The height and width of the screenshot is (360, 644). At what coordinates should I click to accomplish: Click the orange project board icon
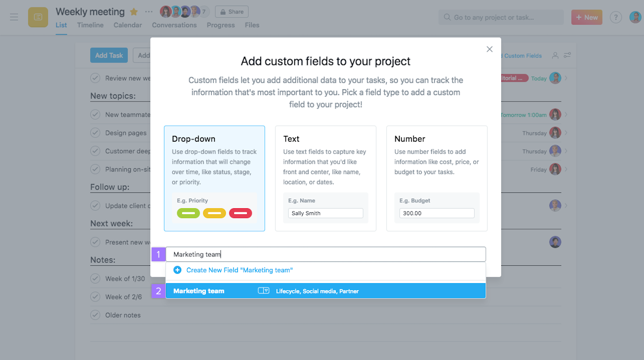(x=38, y=17)
